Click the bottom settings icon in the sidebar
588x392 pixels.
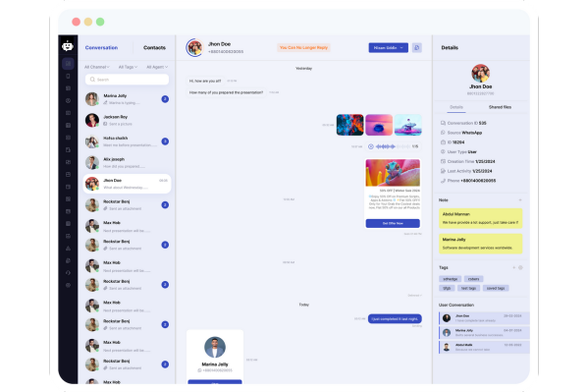coord(68,285)
